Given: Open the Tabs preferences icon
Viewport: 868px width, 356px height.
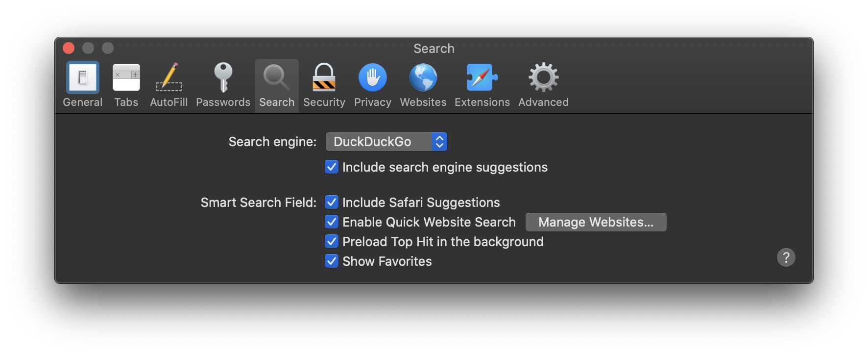Looking at the screenshot, I should [x=126, y=77].
